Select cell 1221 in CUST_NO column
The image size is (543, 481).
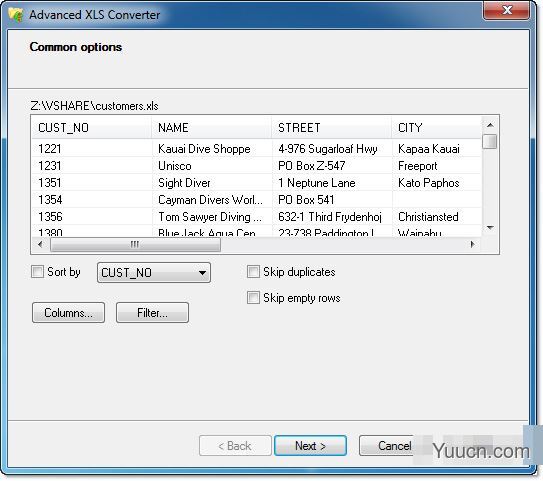91,149
